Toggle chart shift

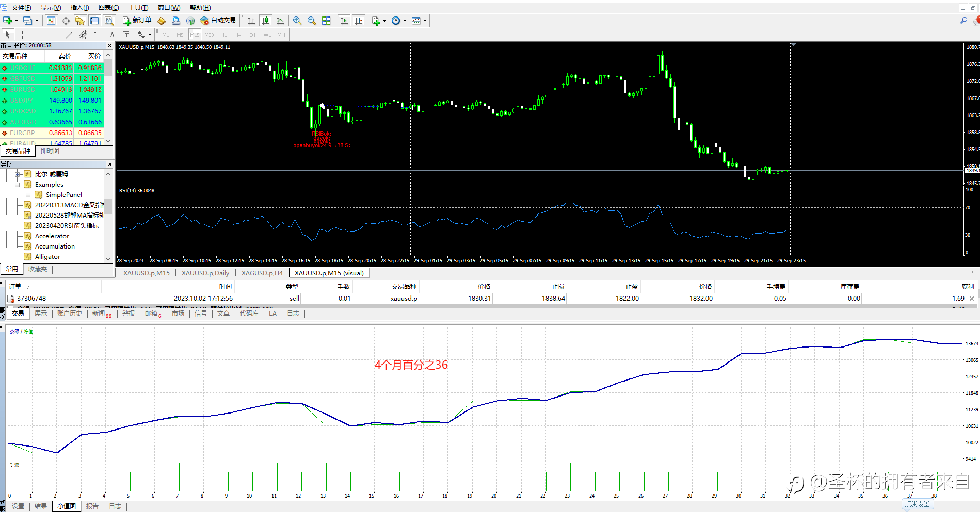pyautogui.click(x=359, y=21)
